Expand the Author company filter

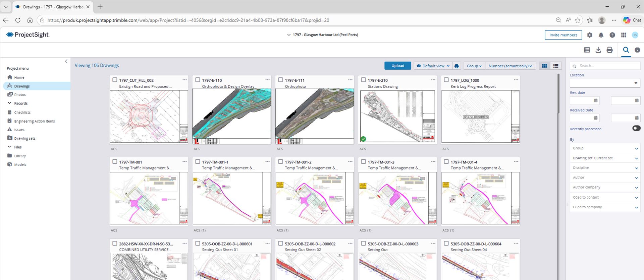pos(605,188)
